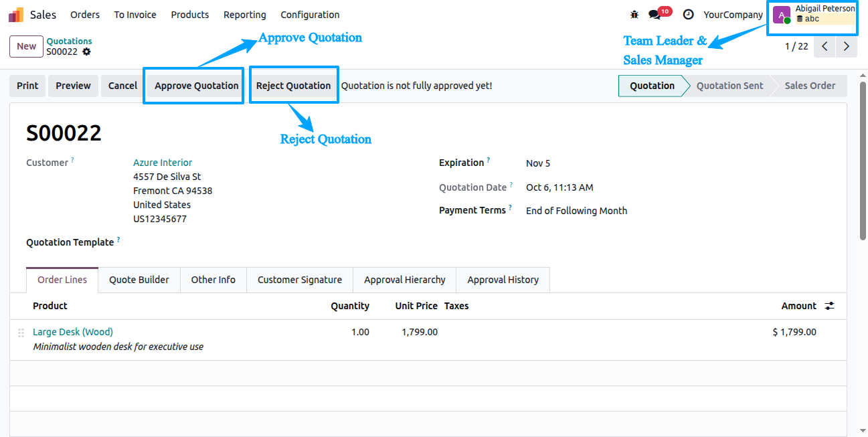Open the Odoo Sales app logo
The width and height of the screenshot is (868, 437).
point(16,15)
